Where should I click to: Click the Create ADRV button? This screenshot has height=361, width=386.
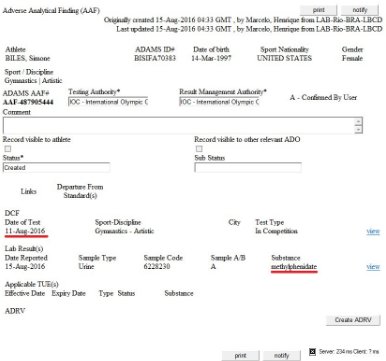click(353, 320)
